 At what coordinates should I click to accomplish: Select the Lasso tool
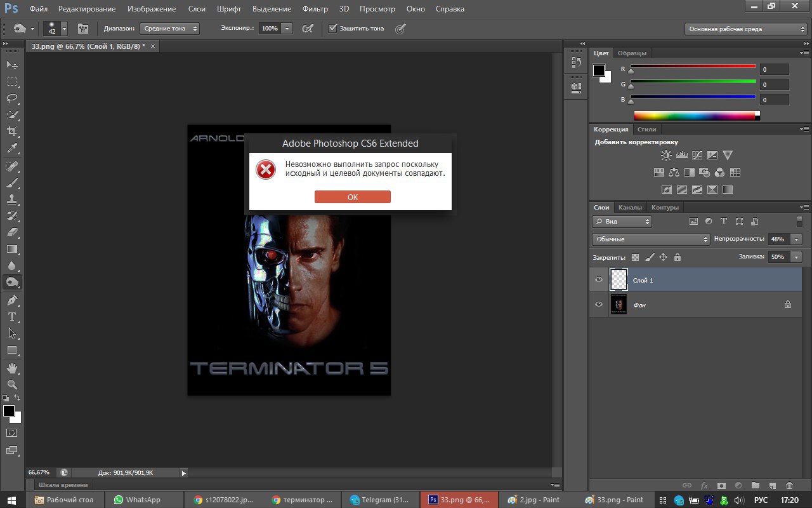pos(12,98)
